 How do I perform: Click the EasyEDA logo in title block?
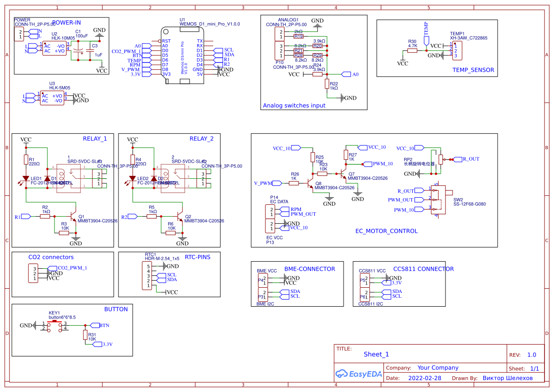click(358, 374)
